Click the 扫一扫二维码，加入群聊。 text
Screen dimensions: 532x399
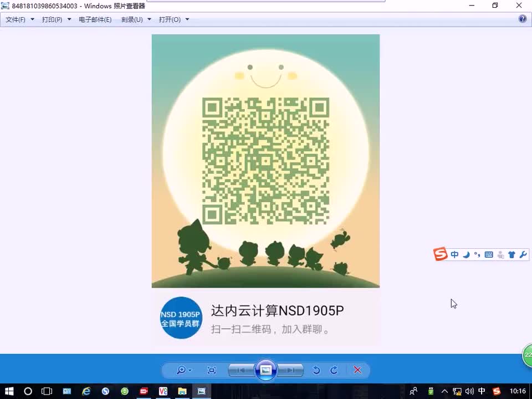point(270,329)
